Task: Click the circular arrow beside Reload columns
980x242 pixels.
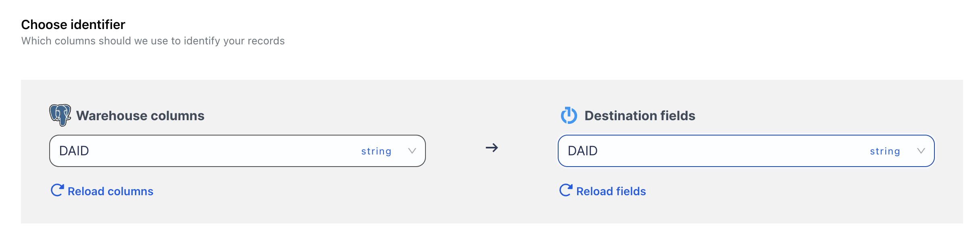Action: point(57,190)
